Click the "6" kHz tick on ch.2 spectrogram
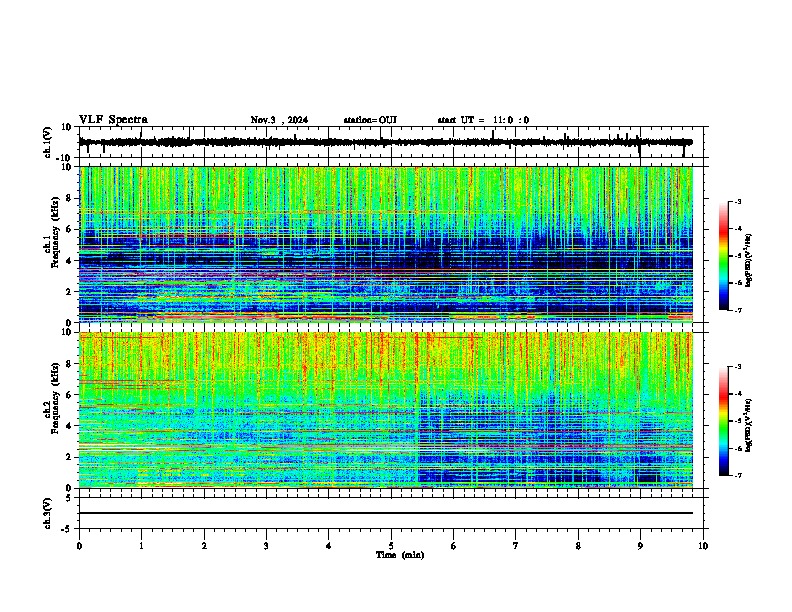The height and width of the screenshot is (612, 792). (70, 395)
